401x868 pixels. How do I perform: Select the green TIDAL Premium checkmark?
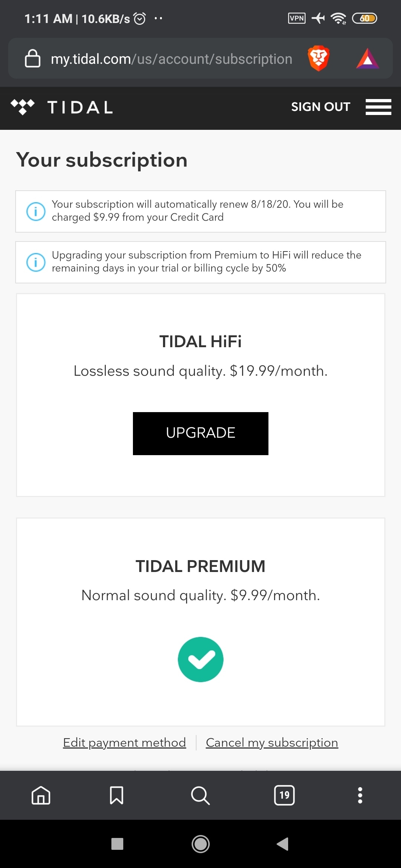click(200, 659)
